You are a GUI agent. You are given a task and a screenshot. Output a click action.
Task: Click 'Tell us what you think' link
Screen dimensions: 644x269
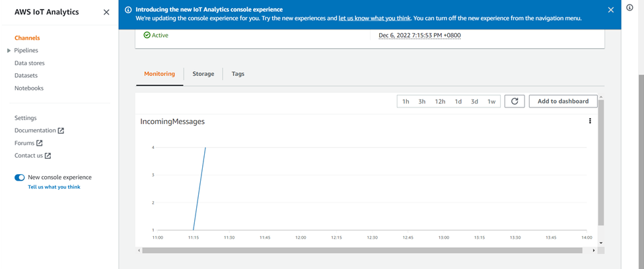(54, 187)
